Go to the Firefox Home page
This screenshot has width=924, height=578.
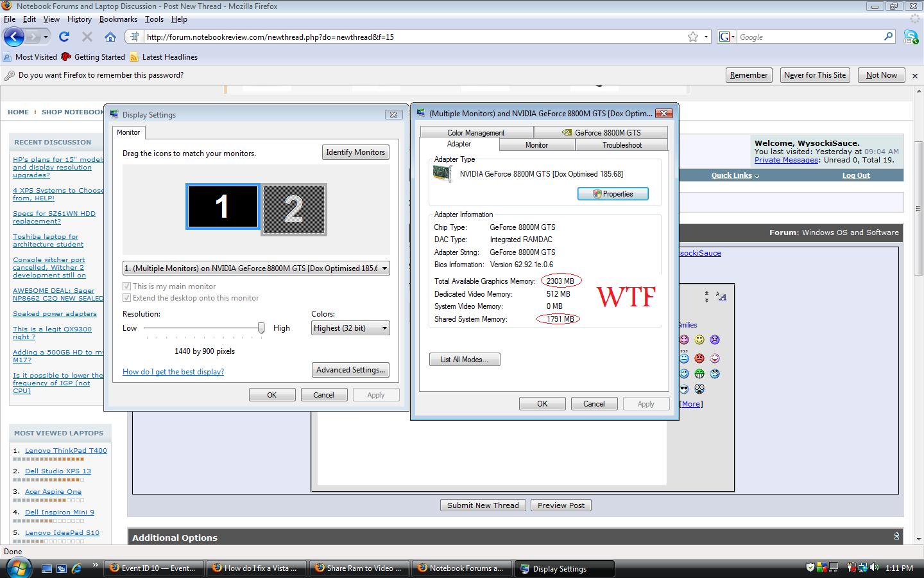110,37
